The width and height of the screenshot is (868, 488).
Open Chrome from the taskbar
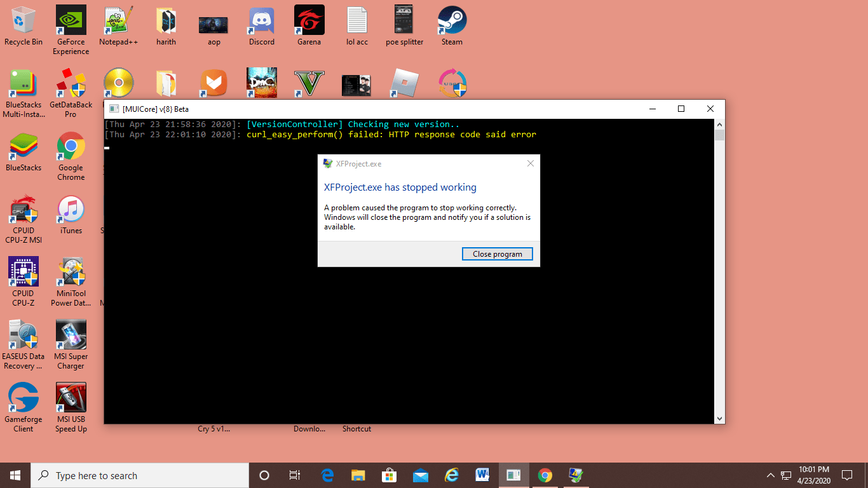[545, 475]
